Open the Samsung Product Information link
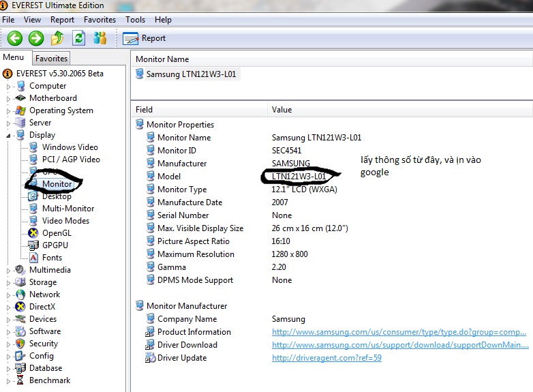The image size is (533, 392). pyautogui.click(x=398, y=332)
